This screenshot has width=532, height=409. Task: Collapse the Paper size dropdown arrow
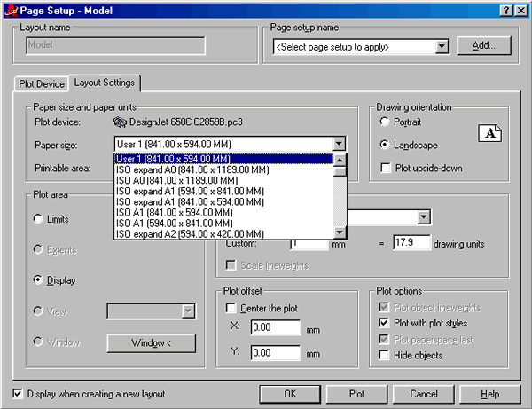click(x=339, y=144)
